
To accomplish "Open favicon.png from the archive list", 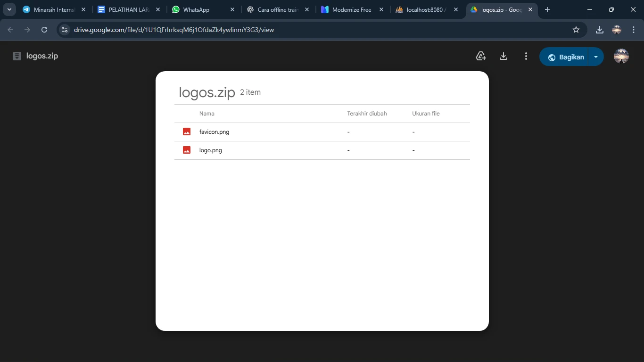I will click(x=214, y=132).
